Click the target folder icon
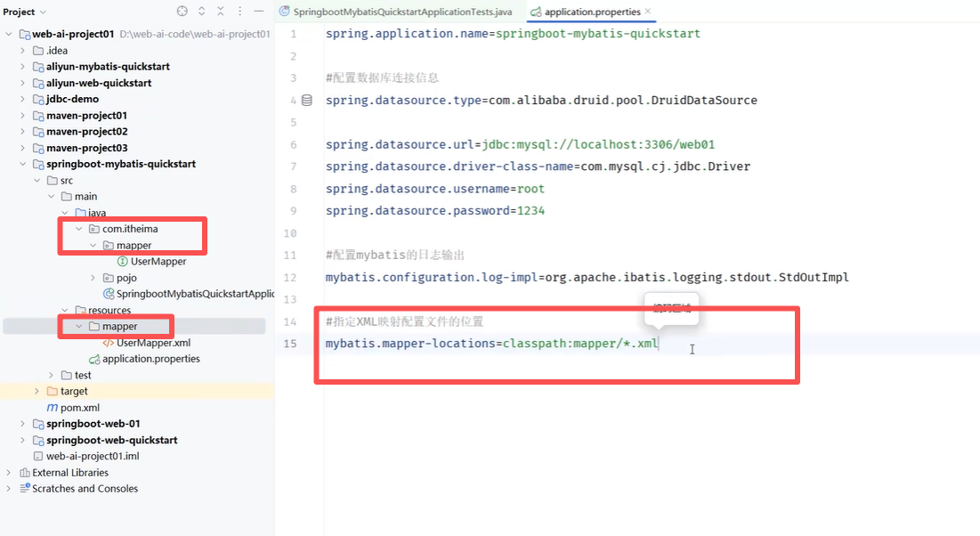The width and height of the screenshot is (980, 536). tap(53, 391)
